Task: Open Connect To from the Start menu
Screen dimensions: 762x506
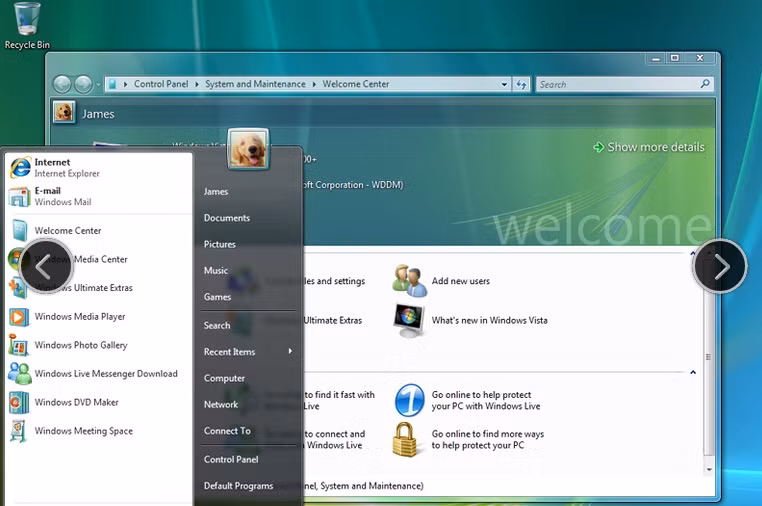Action: [227, 431]
